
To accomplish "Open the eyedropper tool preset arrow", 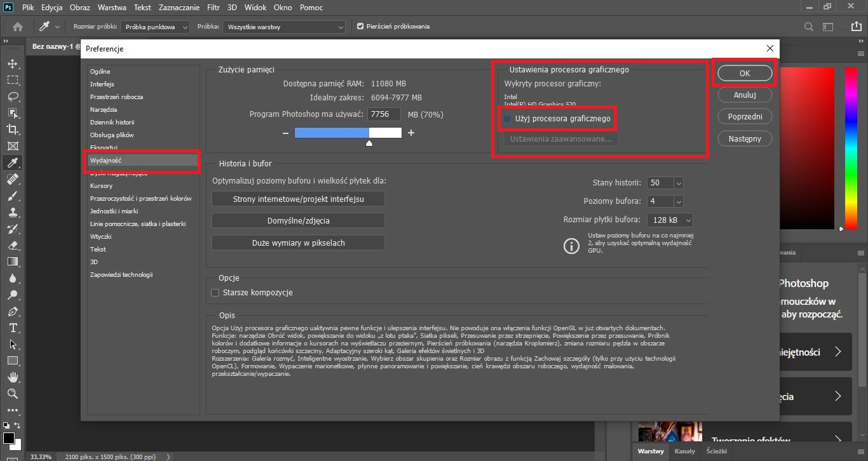I will click(x=58, y=27).
